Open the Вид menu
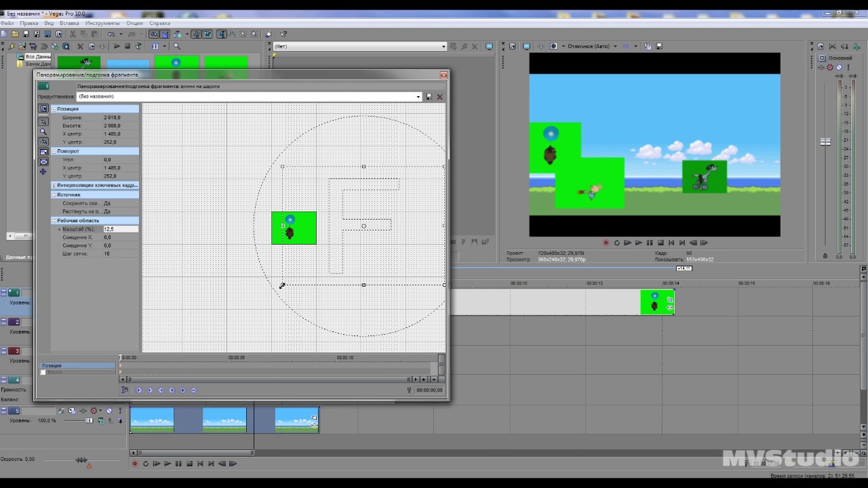The width and height of the screenshot is (868, 488). (x=49, y=23)
